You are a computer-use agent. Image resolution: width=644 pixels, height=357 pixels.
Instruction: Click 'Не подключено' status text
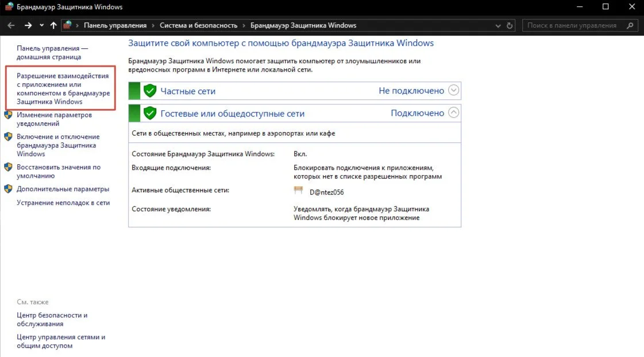(411, 91)
